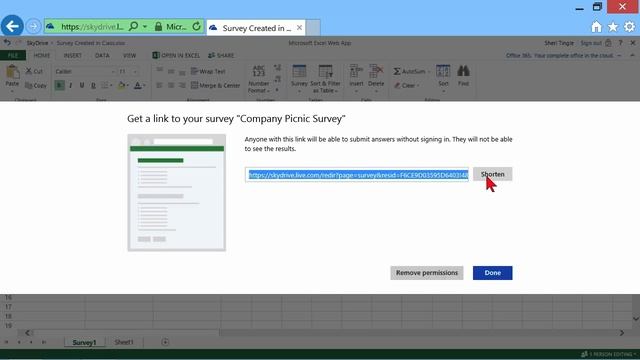Viewport: 640px width, 360px height.
Task: Click the horizontal scrollbar left arrow
Action: click(x=27, y=333)
